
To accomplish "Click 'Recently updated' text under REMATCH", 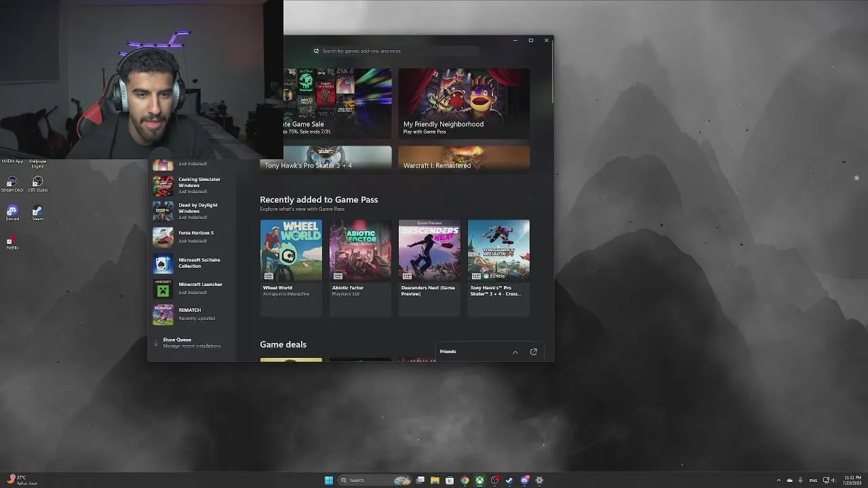I will point(197,319).
